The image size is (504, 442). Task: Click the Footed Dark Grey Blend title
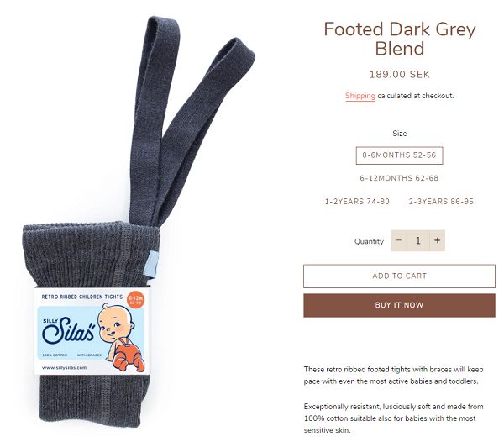click(x=399, y=39)
